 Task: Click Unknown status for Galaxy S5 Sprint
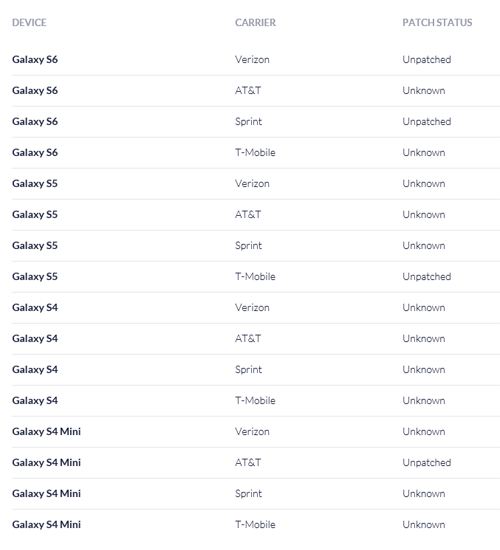pos(424,246)
